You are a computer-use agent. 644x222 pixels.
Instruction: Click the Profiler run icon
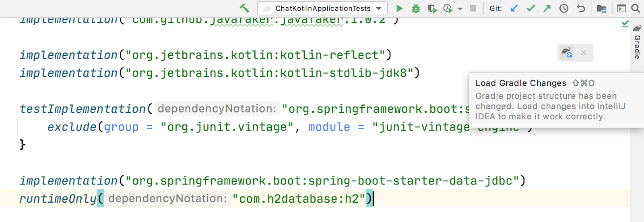447,8
